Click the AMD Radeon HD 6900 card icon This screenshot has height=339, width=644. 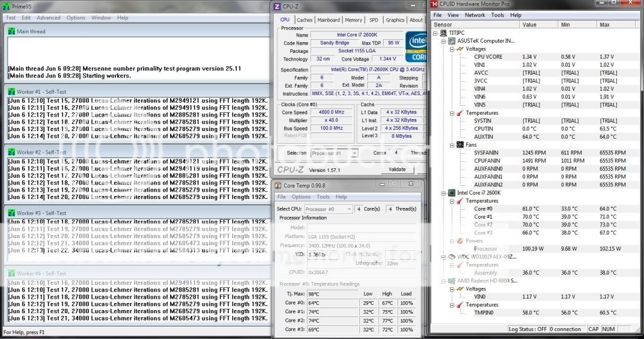pos(452,281)
